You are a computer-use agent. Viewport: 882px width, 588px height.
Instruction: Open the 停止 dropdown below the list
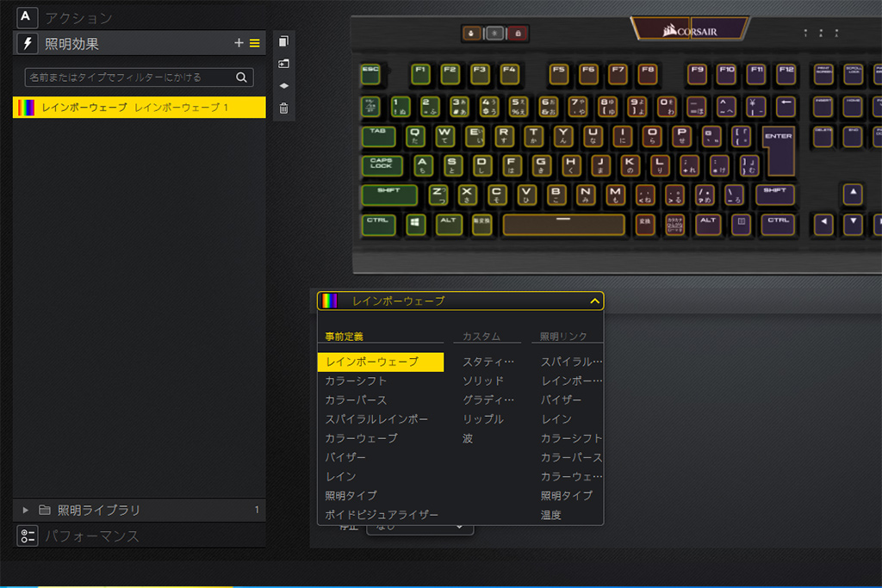pos(419,526)
